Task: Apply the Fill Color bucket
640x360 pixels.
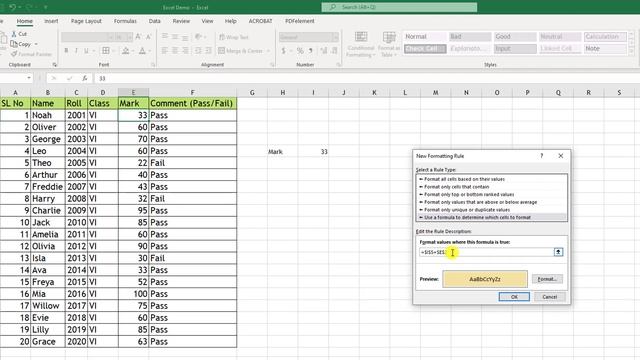Action: [126, 51]
